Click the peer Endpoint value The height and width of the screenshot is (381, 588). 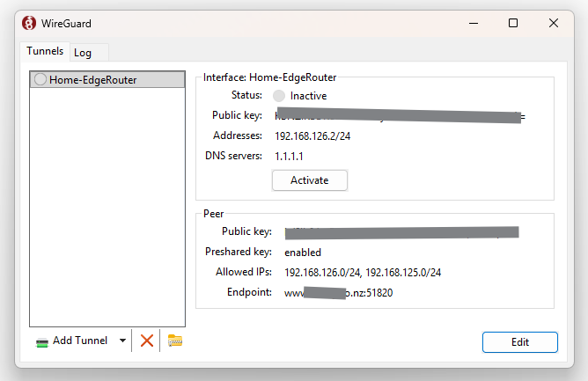coord(339,293)
